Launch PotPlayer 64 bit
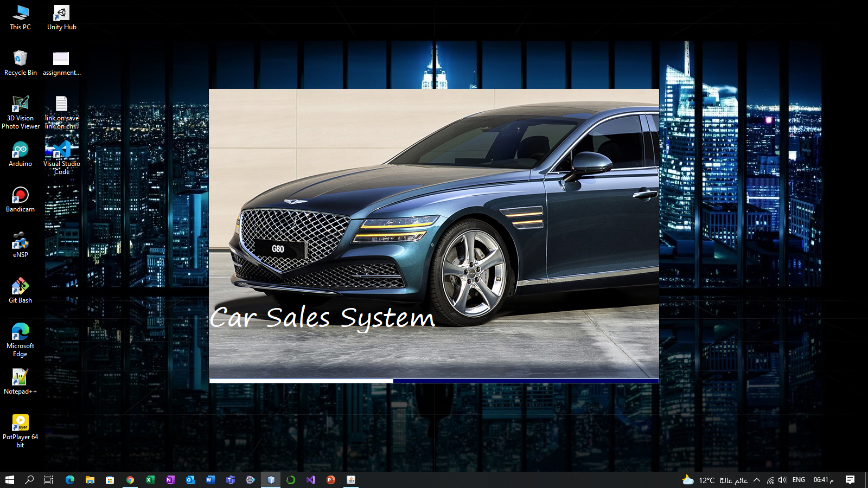Viewport: 868px width, 488px height. tap(20, 422)
